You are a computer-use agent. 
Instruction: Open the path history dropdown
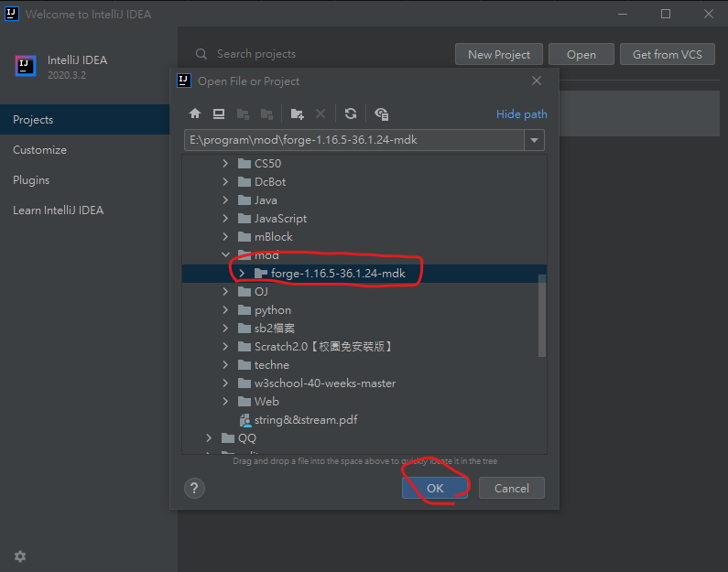click(534, 140)
